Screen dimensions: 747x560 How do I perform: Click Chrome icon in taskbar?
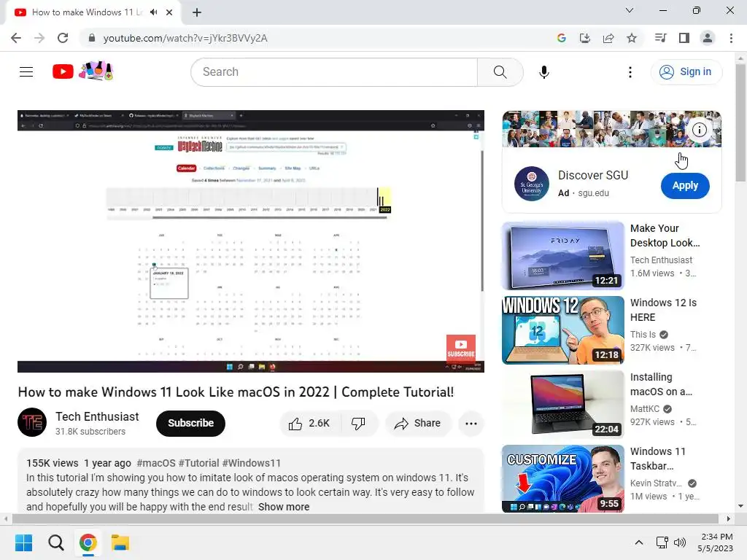[88, 542]
